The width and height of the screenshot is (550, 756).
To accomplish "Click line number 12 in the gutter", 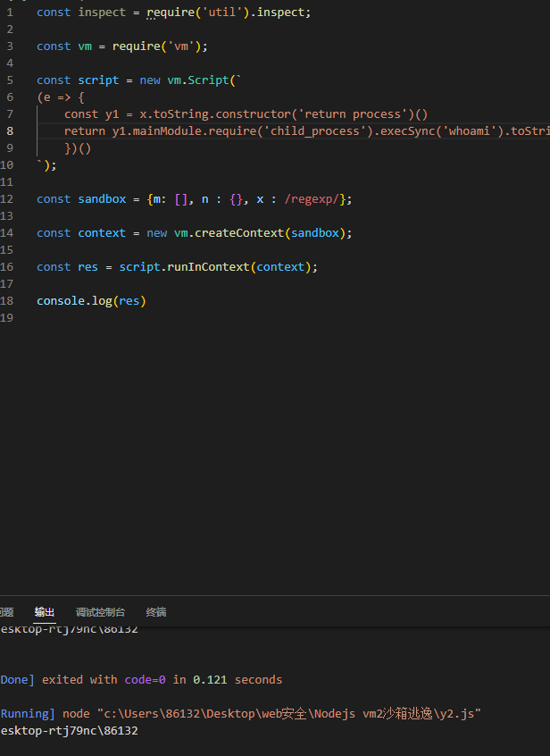I will pyautogui.click(x=7, y=199).
